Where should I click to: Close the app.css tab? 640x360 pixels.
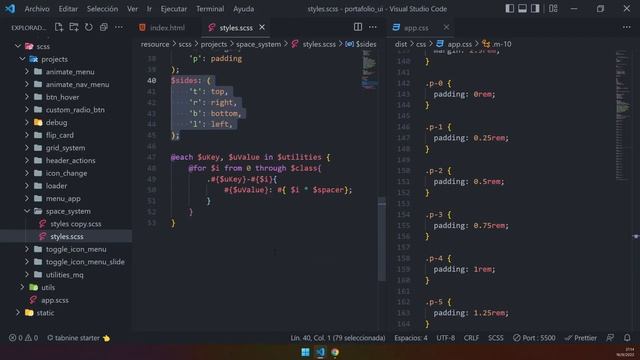pyautogui.click(x=446, y=27)
